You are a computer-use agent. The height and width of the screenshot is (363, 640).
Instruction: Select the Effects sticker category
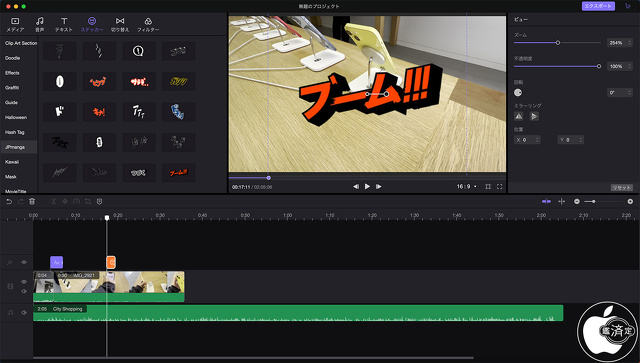(x=12, y=73)
